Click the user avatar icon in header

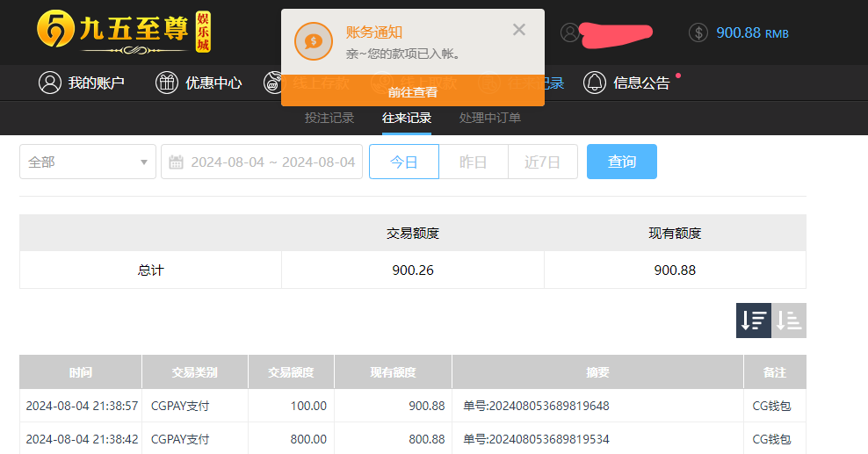[570, 32]
